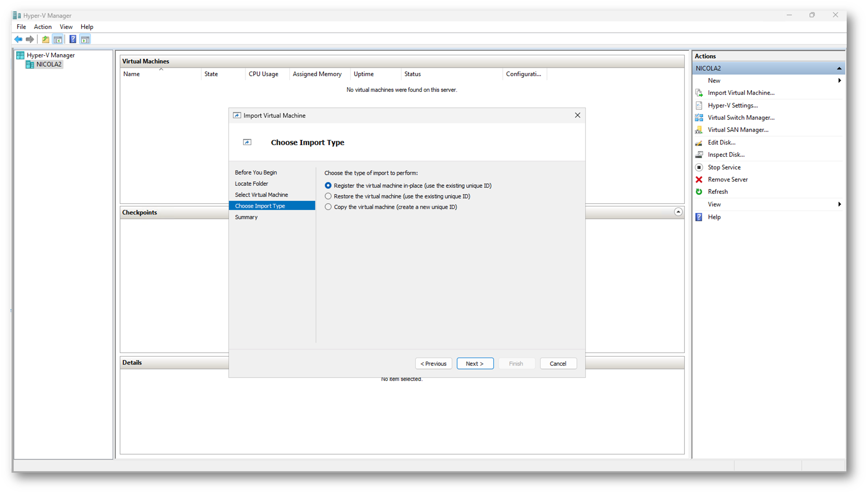This screenshot has height=494, width=868.
Task: Open the File menu
Action: [21, 27]
